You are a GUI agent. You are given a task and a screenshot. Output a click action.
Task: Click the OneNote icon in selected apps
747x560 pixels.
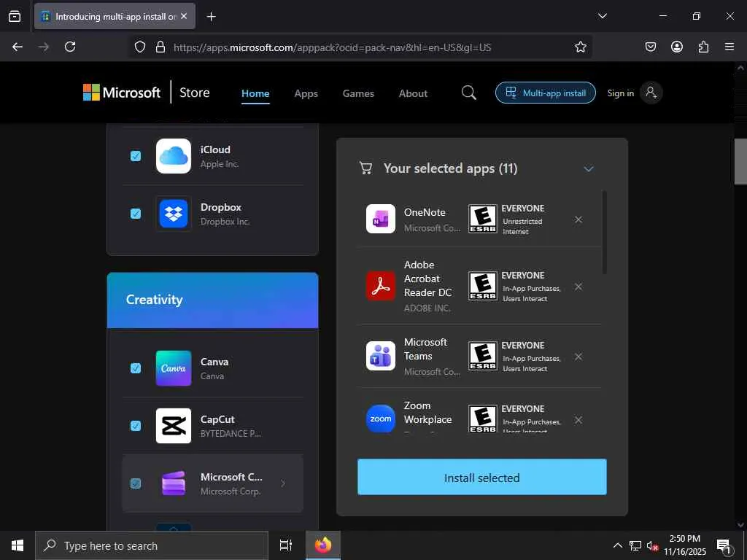[x=381, y=219]
